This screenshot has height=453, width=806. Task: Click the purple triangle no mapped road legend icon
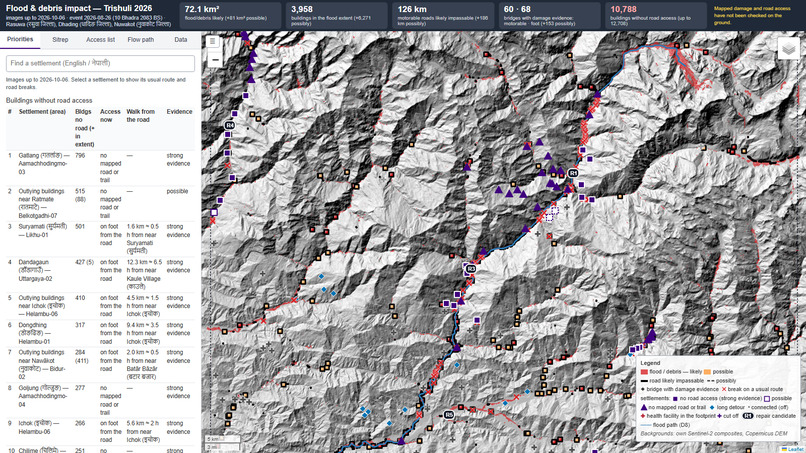click(x=644, y=407)
